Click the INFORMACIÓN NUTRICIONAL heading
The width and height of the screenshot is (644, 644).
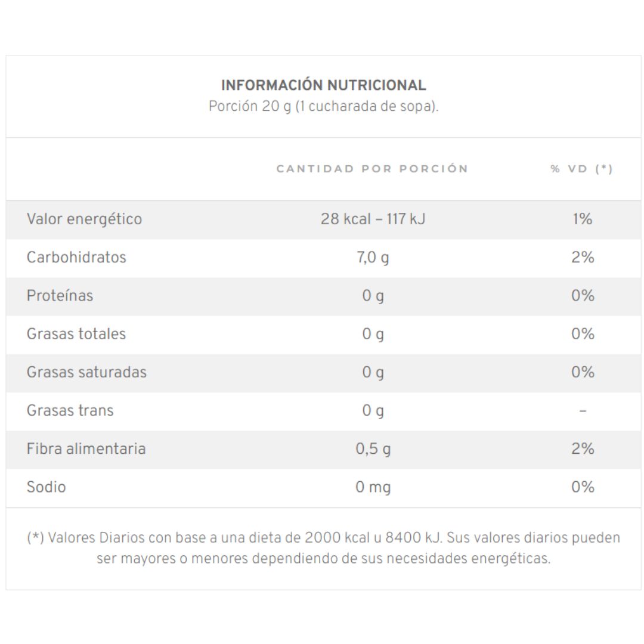pos(324,85)
